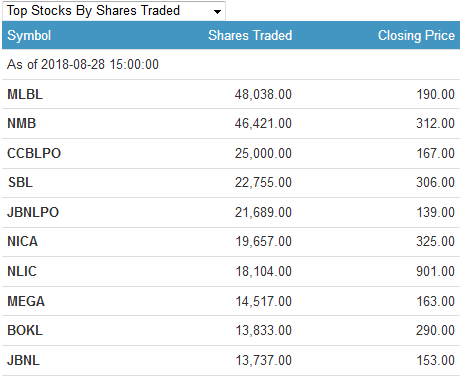Open the NICA stock symbol link
The height and width of the screenshot is (380, 465).
23,241
